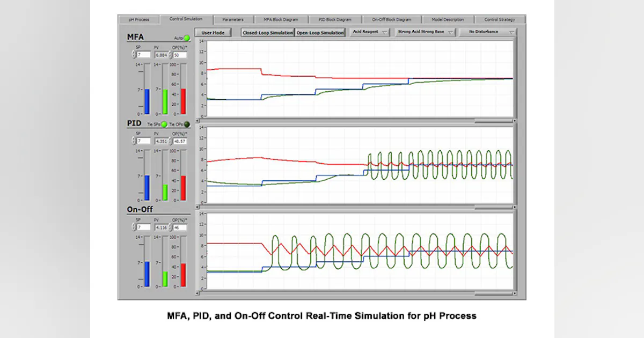Click the On-Off chart horizontal scrollbar
Screen dimensions: 644x338
[x=355, y=292]
